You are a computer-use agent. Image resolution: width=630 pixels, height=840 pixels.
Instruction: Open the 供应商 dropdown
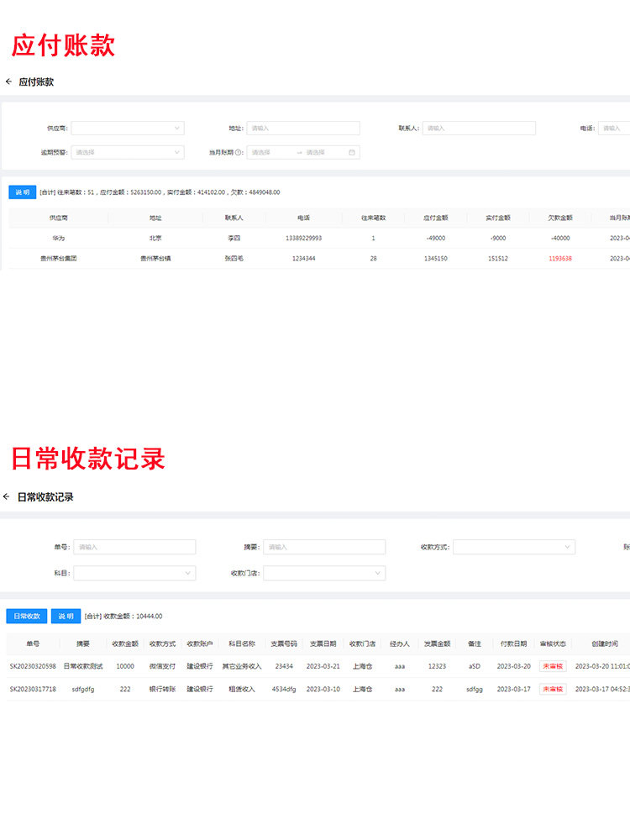(128, 128)
